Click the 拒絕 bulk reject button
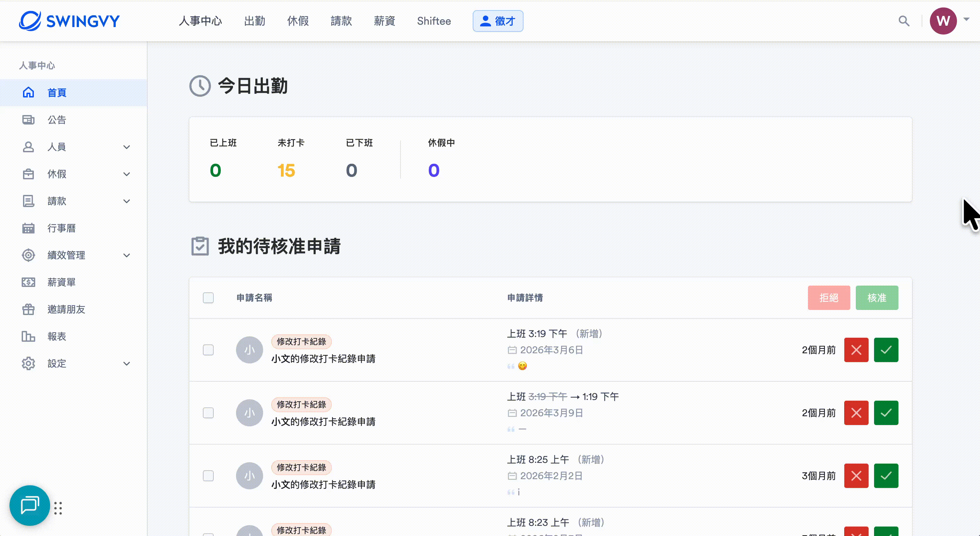The height and width of the screenshot is (536, 980). (829, 298)
